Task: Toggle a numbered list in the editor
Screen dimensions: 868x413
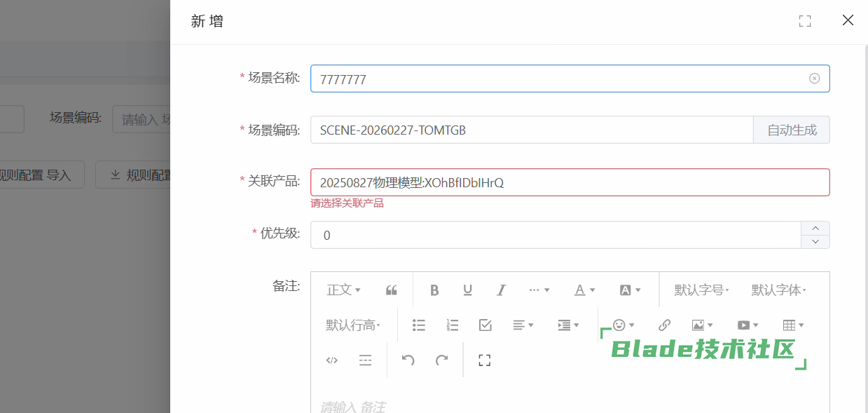Action: click(x=452, y=325)
